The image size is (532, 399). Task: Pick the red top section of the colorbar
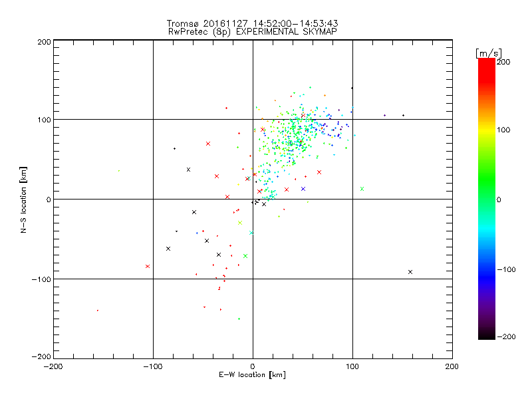487,70
